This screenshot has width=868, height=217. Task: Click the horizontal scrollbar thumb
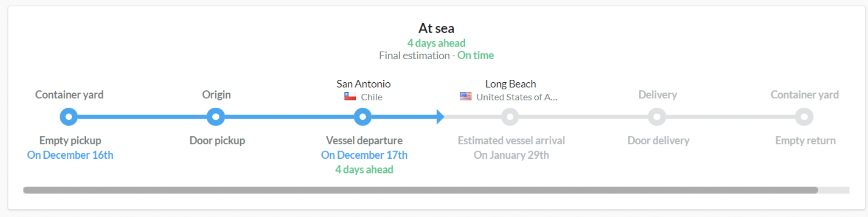[x=420, y=190]
